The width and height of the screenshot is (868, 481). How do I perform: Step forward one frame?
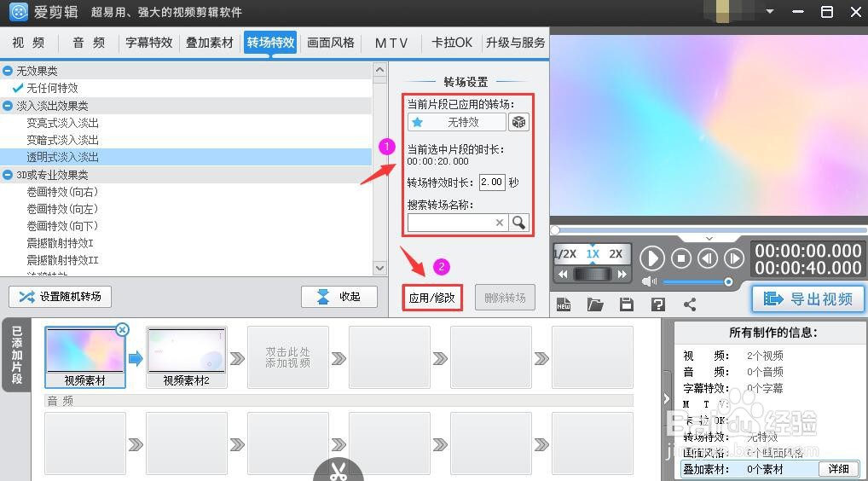pos(734,258)
